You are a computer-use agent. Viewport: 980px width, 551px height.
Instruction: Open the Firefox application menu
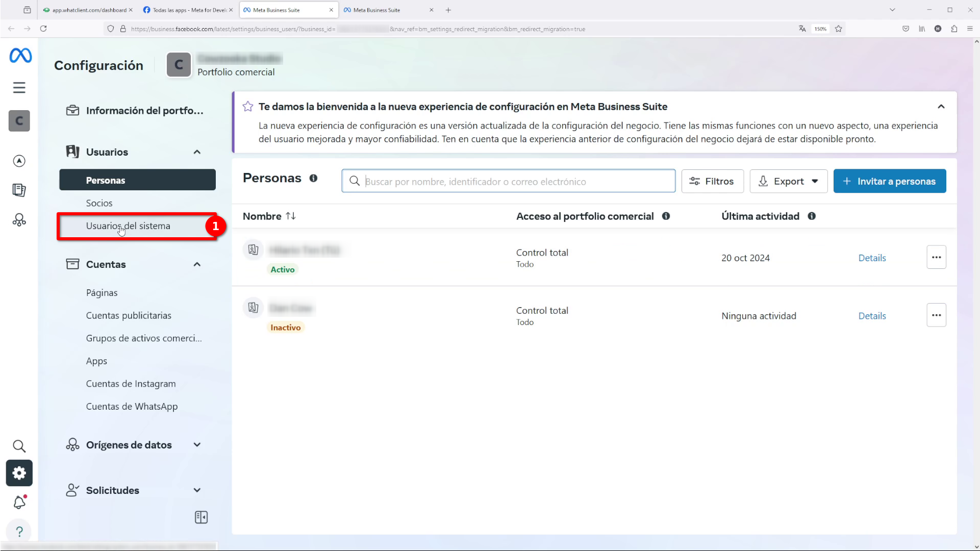point(970,29)
